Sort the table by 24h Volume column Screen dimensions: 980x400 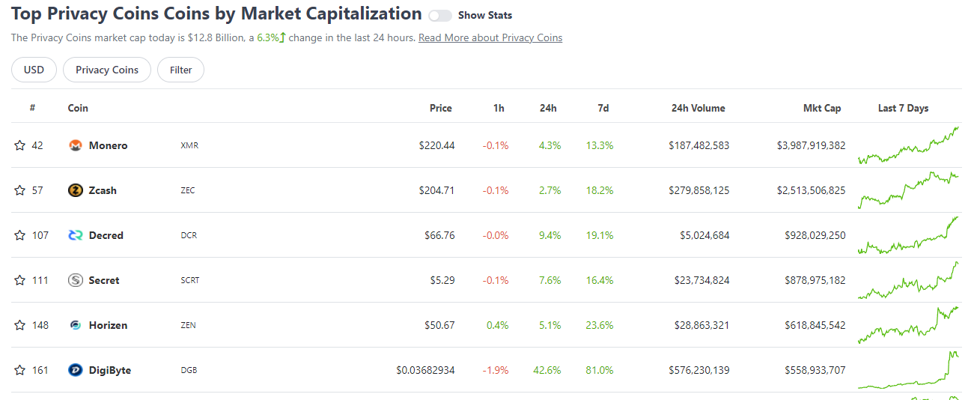[698, 108]
